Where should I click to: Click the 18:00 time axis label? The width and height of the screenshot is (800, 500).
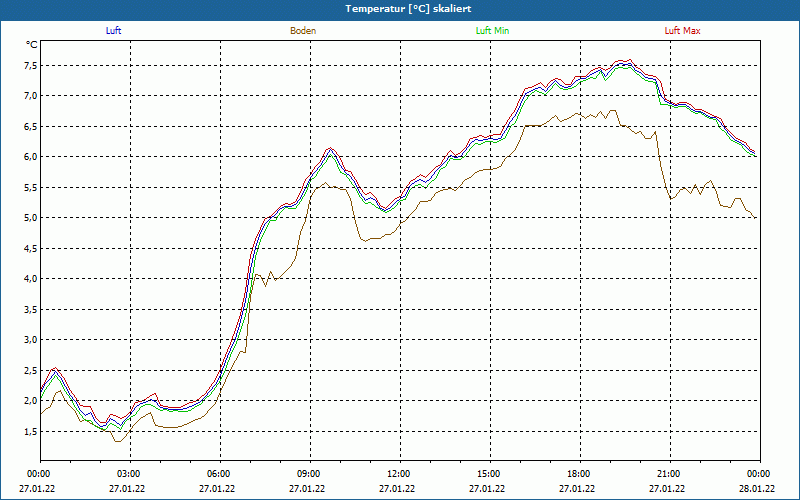[579, 474]
